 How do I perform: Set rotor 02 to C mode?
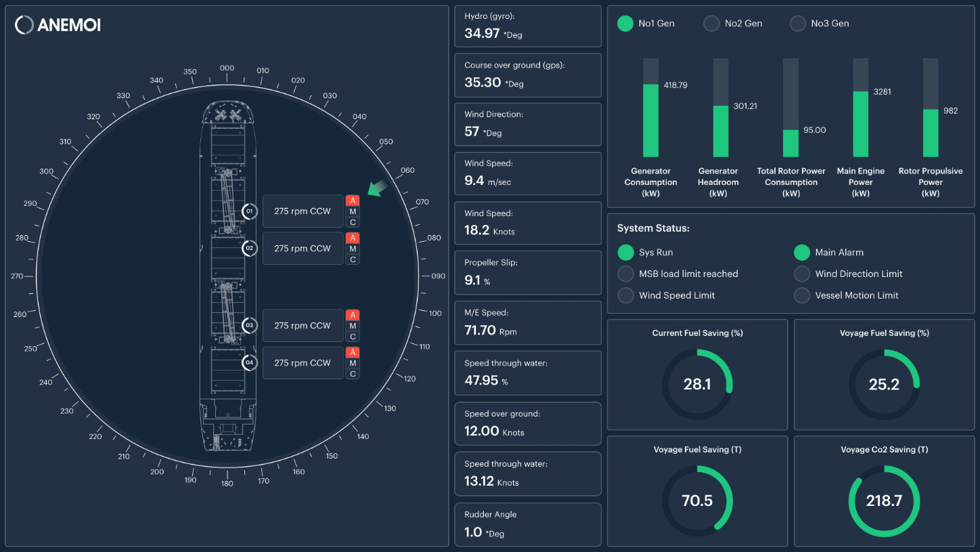pyautogui.click(x=353, y=259)
